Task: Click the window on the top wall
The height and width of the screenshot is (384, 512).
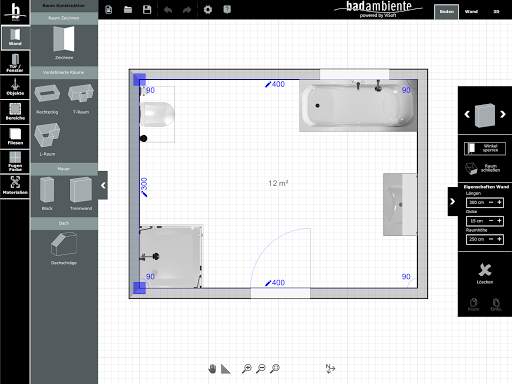Action: 354,74
